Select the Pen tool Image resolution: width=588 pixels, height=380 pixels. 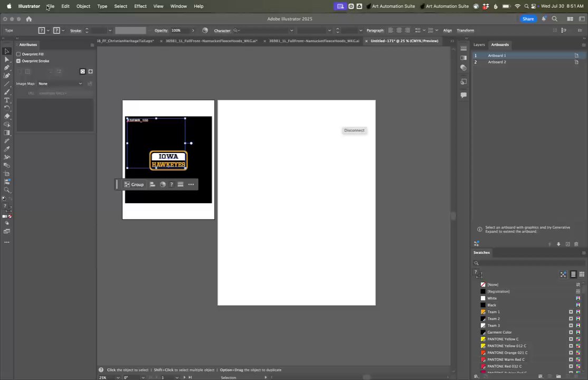7,68
